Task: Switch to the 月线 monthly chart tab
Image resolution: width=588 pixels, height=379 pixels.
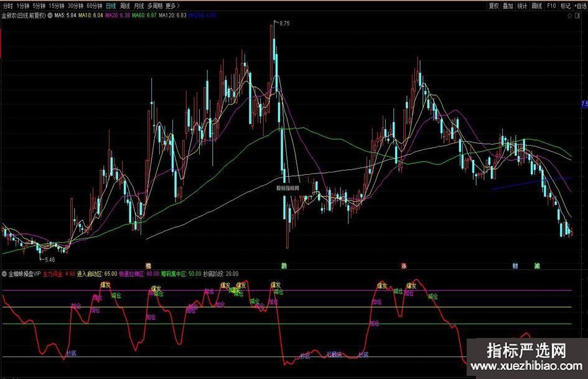Action: pyautogui.click(x=139, y=6)
